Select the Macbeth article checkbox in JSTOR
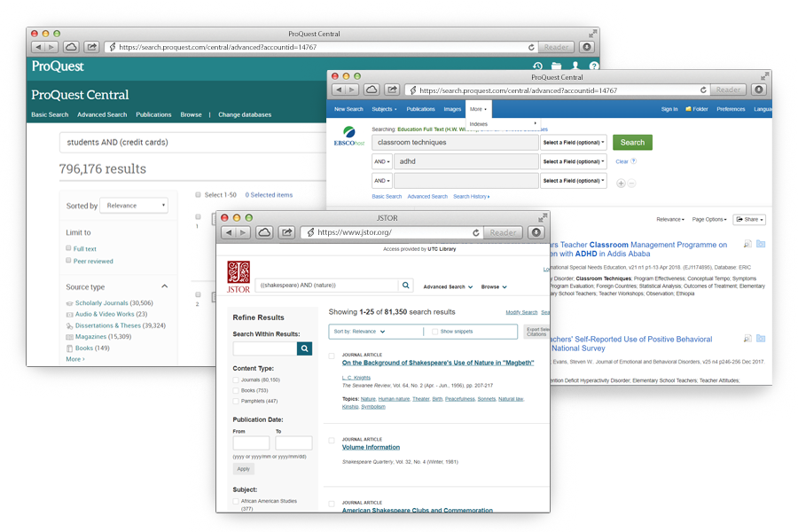The width and height of the screenshot is (798, 532). (332, 356)
